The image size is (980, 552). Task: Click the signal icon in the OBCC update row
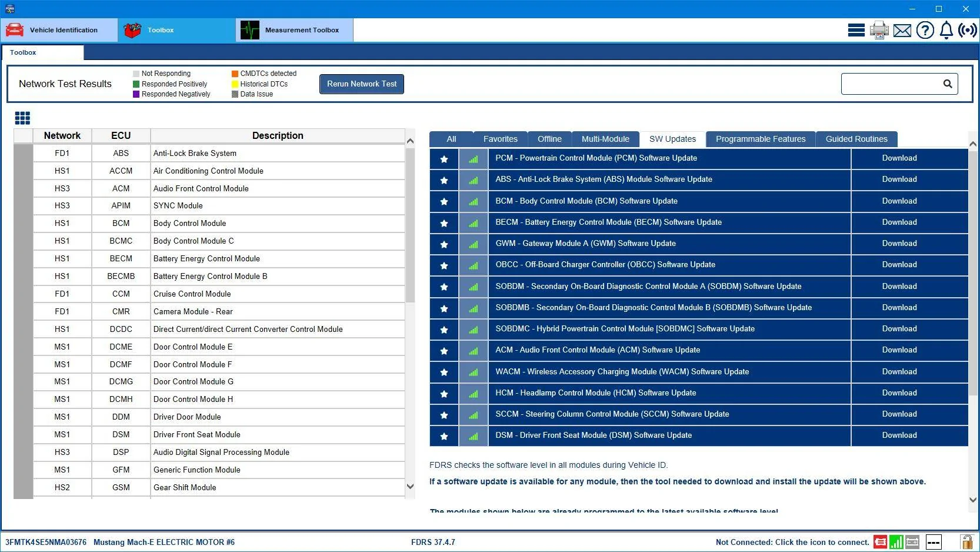(474, 265)
